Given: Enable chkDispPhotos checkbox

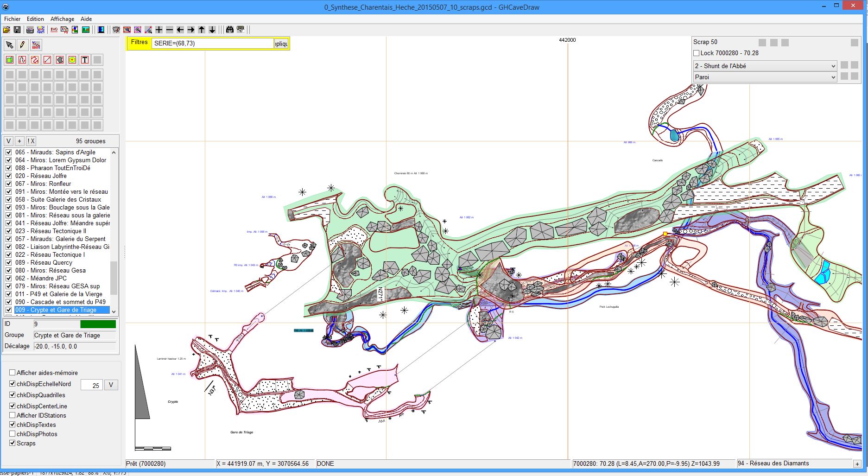Looking at the screenshot, I should coord(13,434).
